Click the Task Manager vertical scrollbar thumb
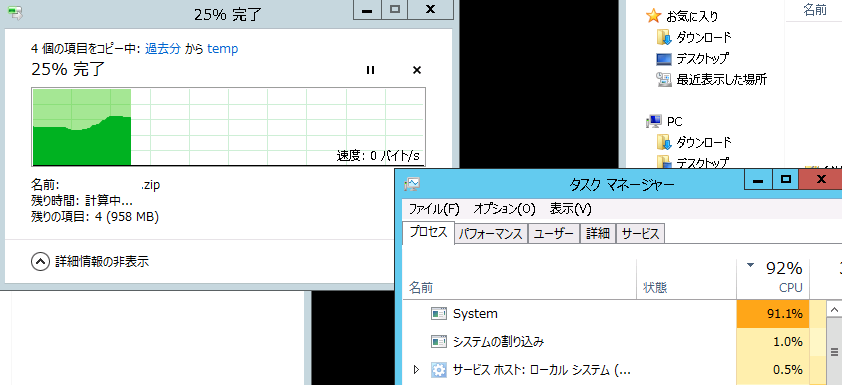The image size is (842, 385). tap(834, 352)
